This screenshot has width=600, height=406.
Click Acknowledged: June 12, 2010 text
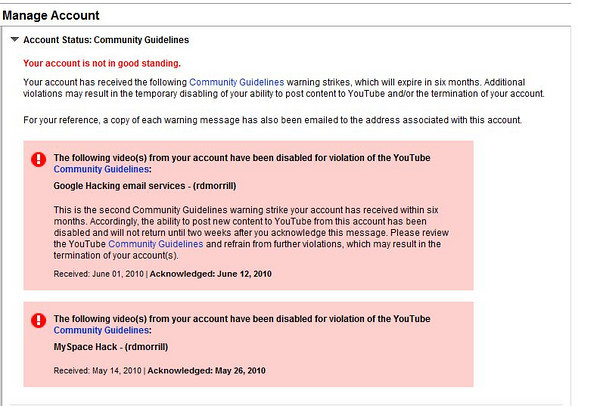(210, 274)
